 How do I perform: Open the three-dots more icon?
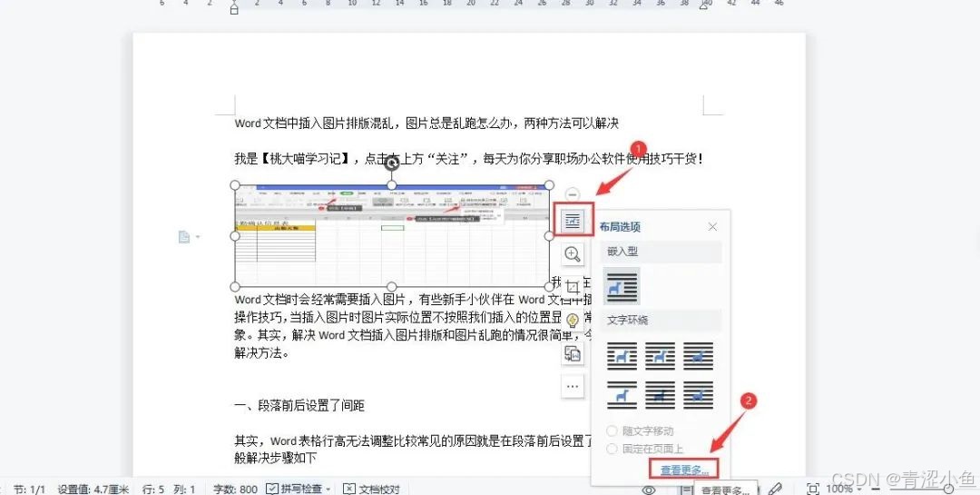[572, 387]
